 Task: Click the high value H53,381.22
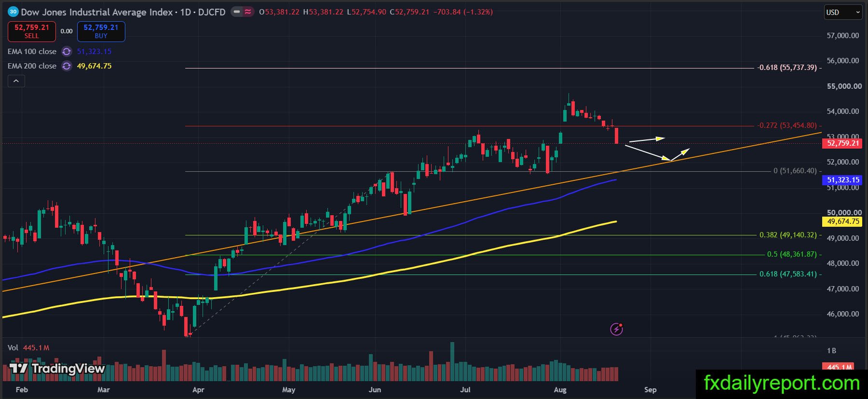(323, 12)
